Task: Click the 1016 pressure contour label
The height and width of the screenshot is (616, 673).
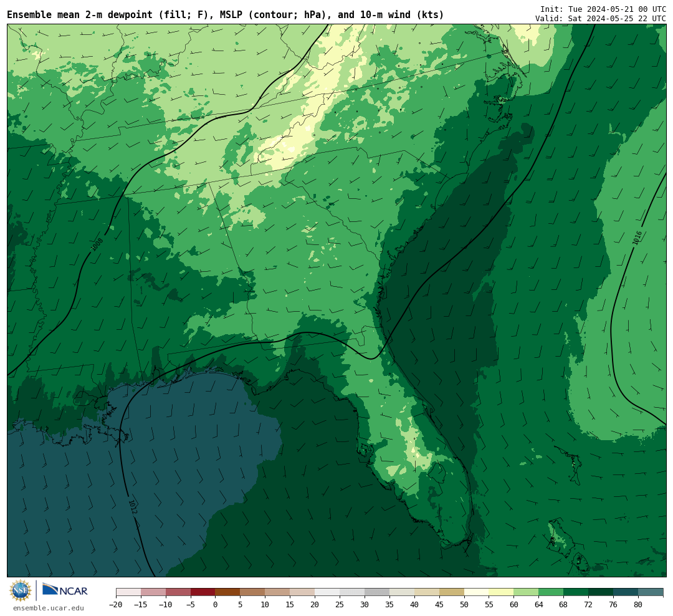Action: [x=637, y=238]
